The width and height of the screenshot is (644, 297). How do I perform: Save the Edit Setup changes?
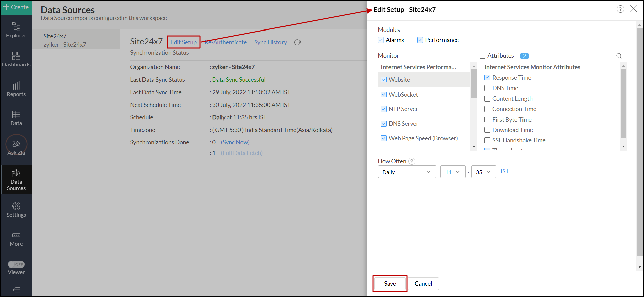coord(390,284)
